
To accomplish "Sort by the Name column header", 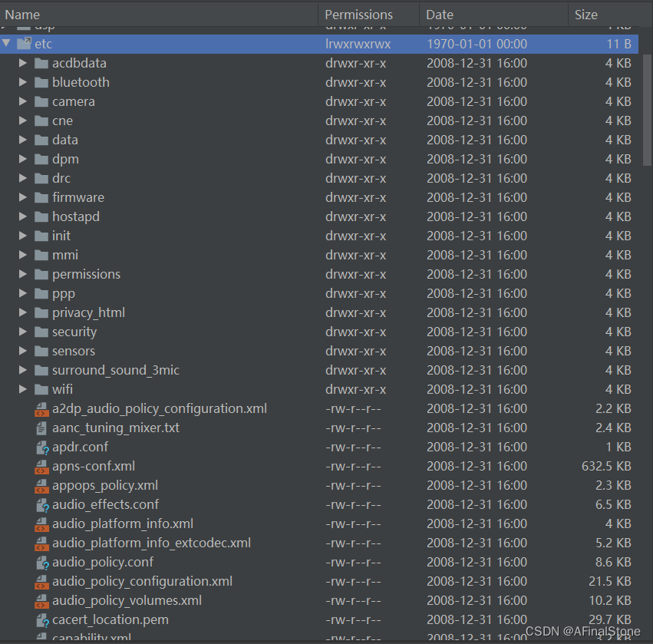I will [x=159, y=15].
